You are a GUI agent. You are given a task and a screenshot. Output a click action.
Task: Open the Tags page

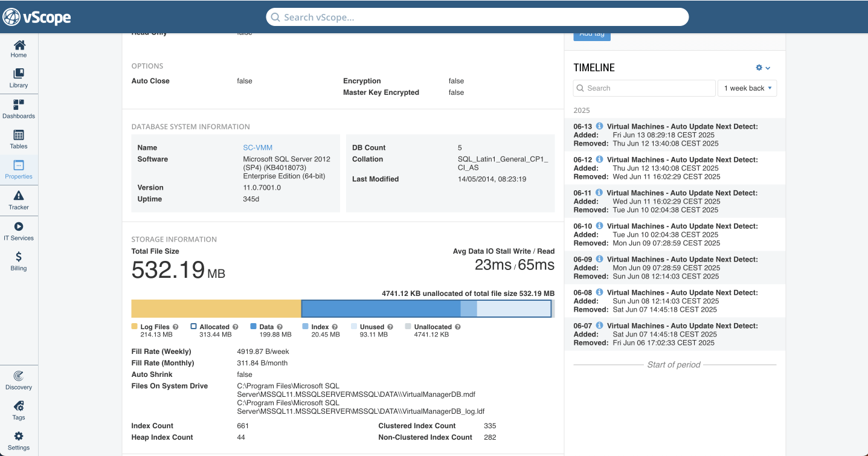click(x=19, y=411)
